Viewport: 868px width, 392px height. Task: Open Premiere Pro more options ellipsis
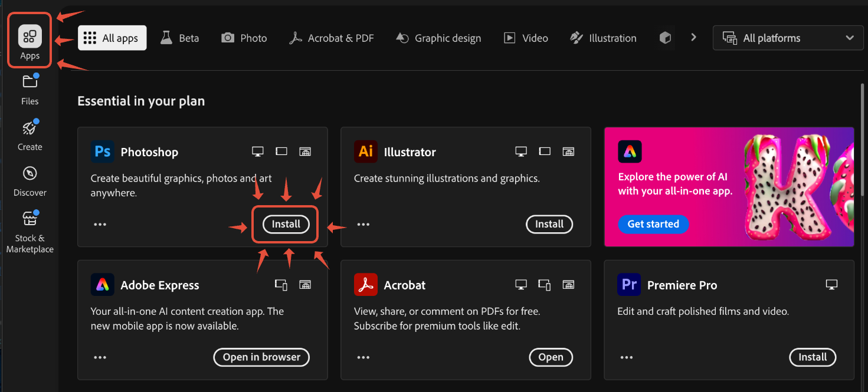(x=626, y=357)
